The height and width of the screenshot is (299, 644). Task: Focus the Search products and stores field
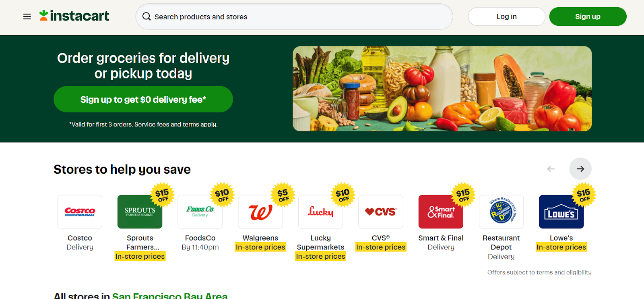294,17
